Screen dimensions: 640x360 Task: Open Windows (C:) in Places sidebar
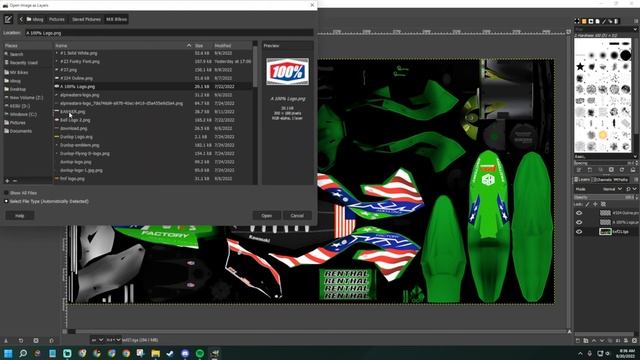23,114
